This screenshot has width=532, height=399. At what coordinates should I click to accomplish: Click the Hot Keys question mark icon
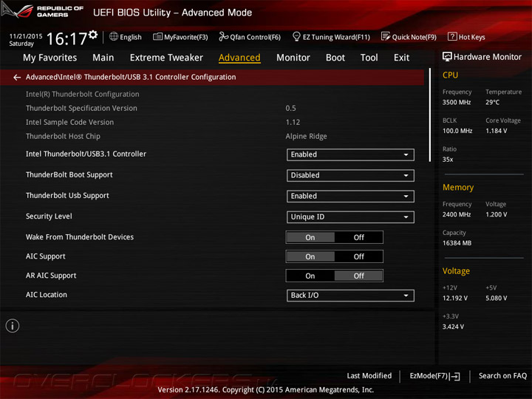coord(452,36)
